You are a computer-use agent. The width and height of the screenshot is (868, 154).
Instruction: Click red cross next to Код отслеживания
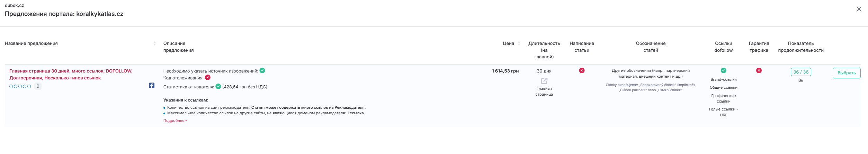pyautogui.click(x=208, y=77)
